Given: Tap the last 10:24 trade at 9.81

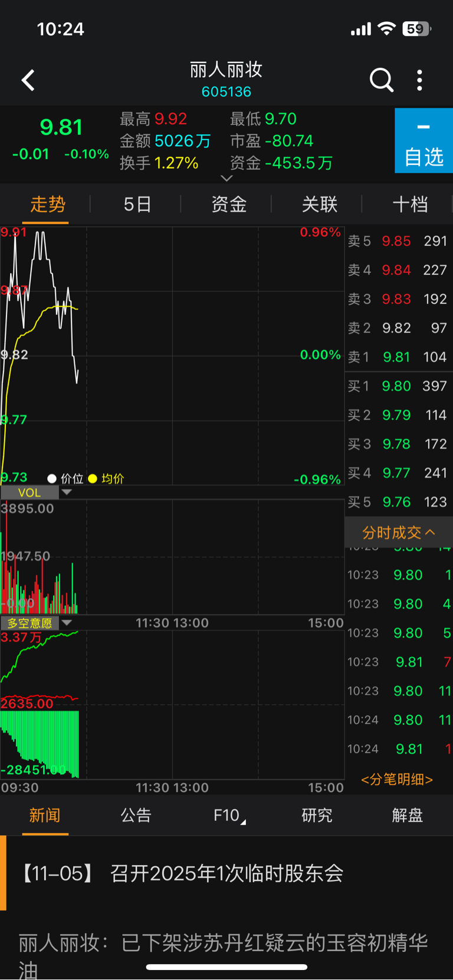Looking at the screenshot, I should [399, 749].
